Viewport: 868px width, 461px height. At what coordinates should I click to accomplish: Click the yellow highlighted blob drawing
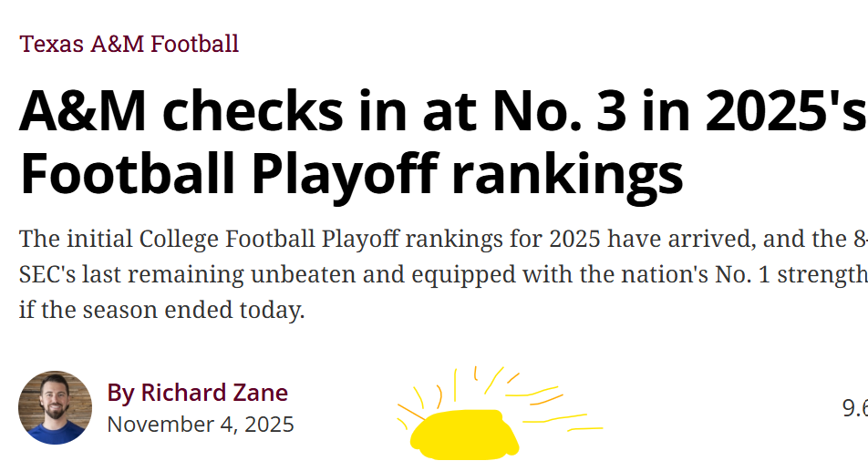tap(464, 434)
